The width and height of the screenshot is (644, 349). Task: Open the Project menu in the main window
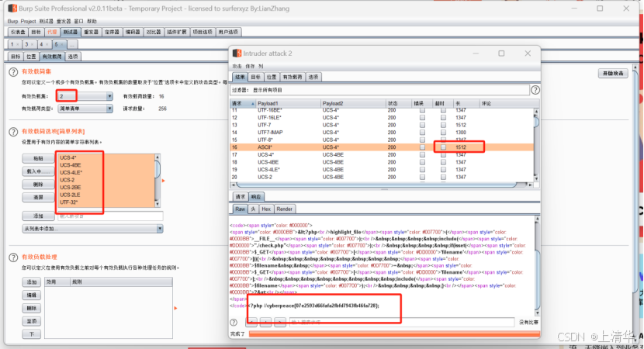pos(28,22)
